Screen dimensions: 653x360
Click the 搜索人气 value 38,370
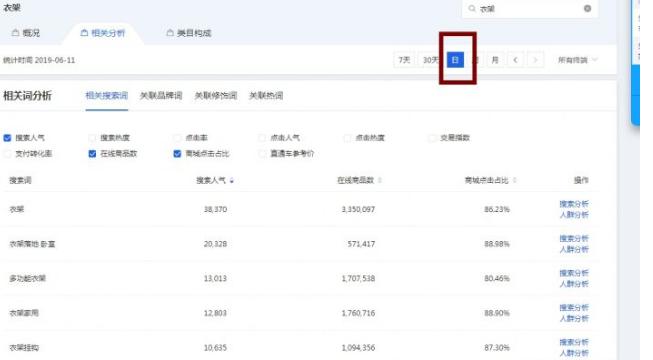(215, 209)
